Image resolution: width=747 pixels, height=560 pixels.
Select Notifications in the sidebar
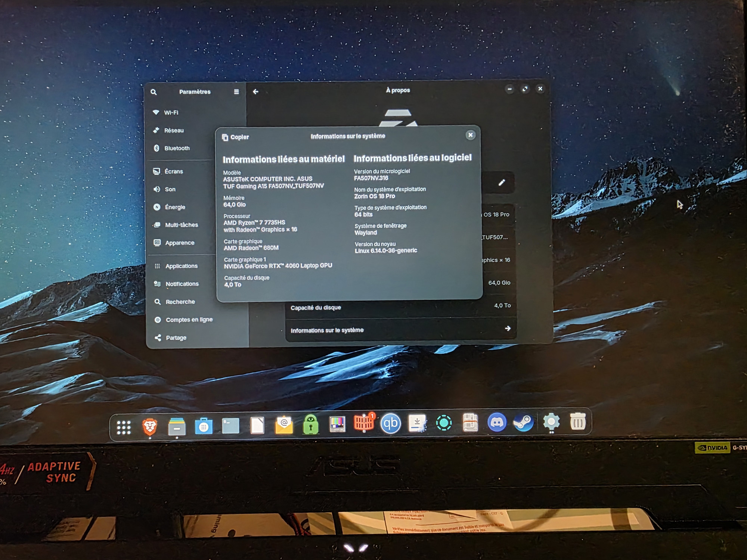(x=182, y=284)
